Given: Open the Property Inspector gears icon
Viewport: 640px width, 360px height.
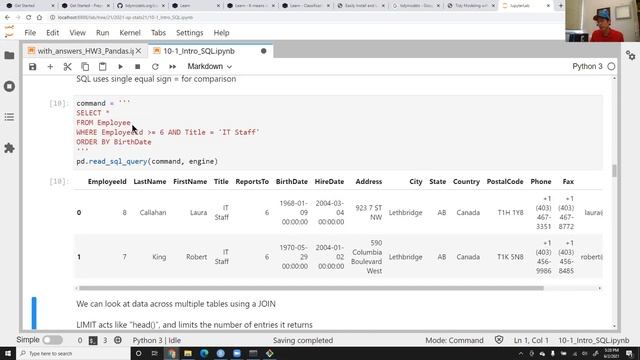Looking at the screenshot, I should [x=631, y=56].
